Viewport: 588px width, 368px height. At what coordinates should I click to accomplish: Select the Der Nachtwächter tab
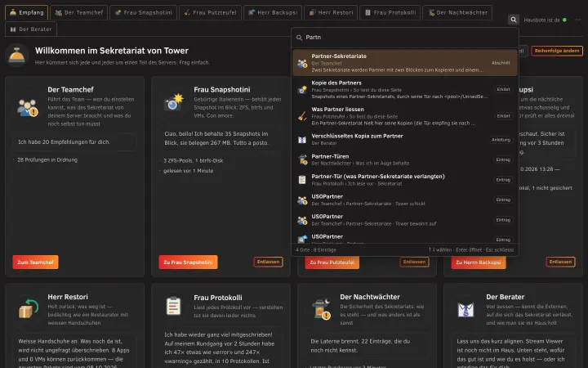pos(457,12)
